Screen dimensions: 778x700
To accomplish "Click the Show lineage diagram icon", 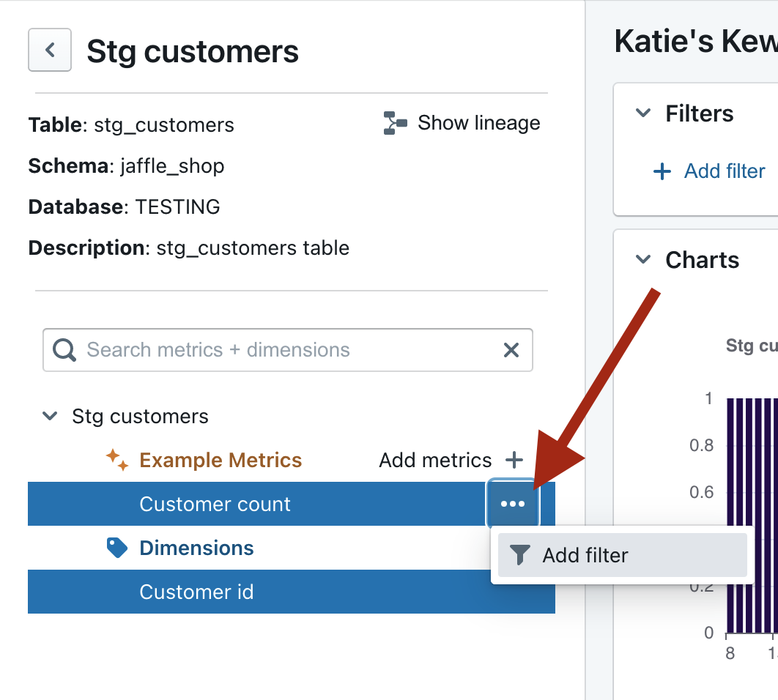I will coord(395,123).
